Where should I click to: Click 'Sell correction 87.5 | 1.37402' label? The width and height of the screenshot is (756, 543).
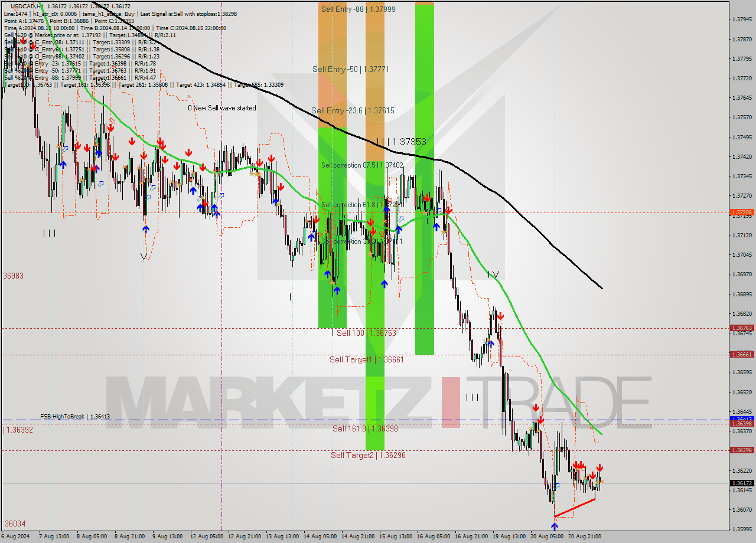[x=362, y=165]
